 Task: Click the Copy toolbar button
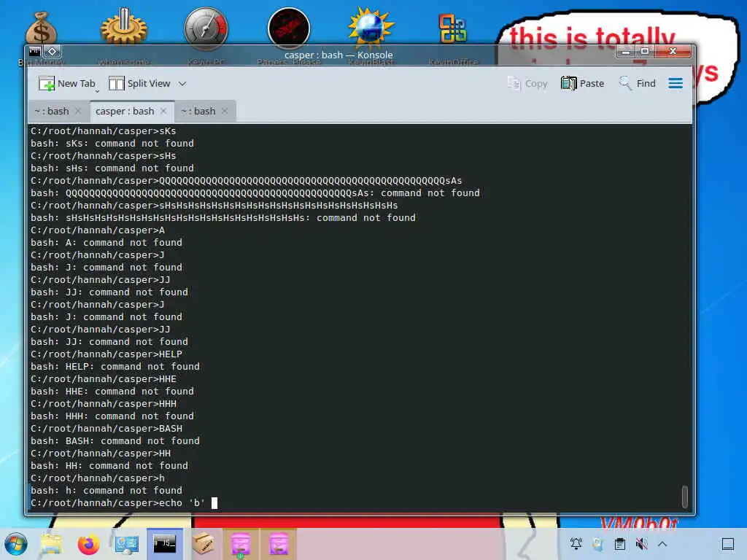527,83
